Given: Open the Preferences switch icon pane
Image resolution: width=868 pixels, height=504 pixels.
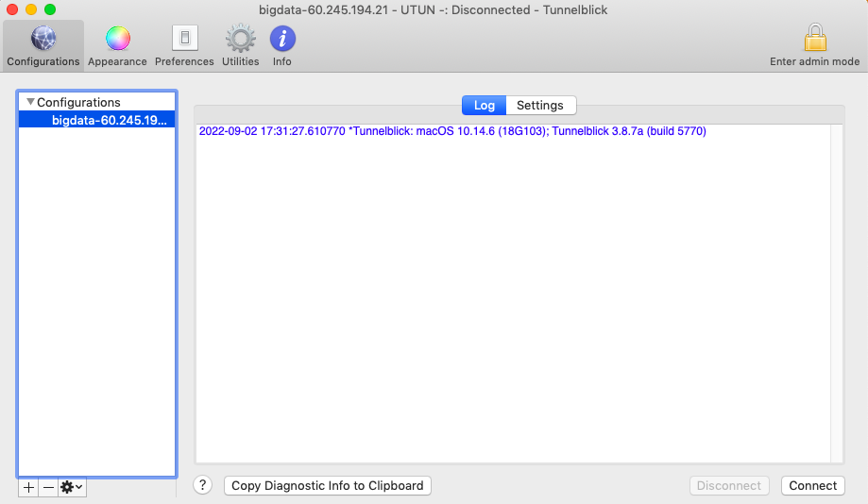Looking at the screenshot, I should 184,46.
